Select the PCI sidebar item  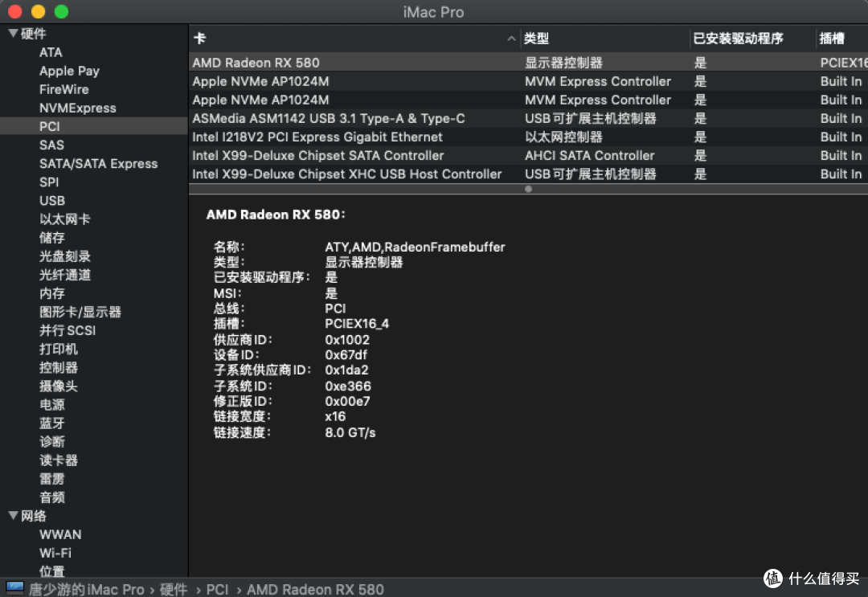pyautogui.click(x=93, y=126)
